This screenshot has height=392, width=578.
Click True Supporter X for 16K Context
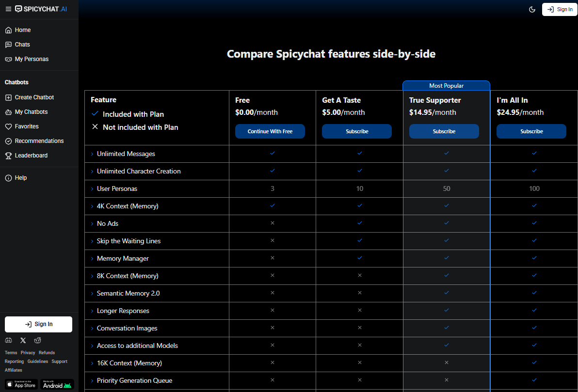447,362
